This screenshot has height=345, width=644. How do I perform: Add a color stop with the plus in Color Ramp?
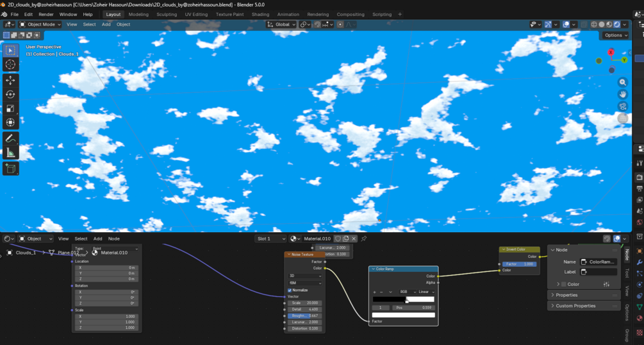click(x=374, y=292)
